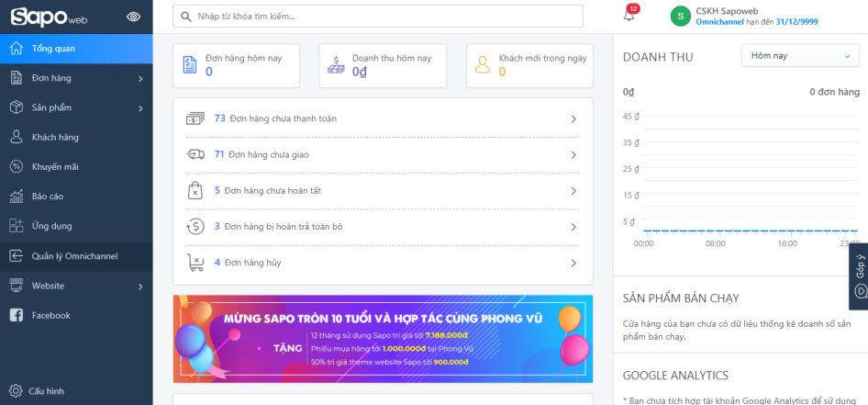The image size is (868, 405).
Task: Open the Góp ý feedback tab
Action: pos(859,277)
